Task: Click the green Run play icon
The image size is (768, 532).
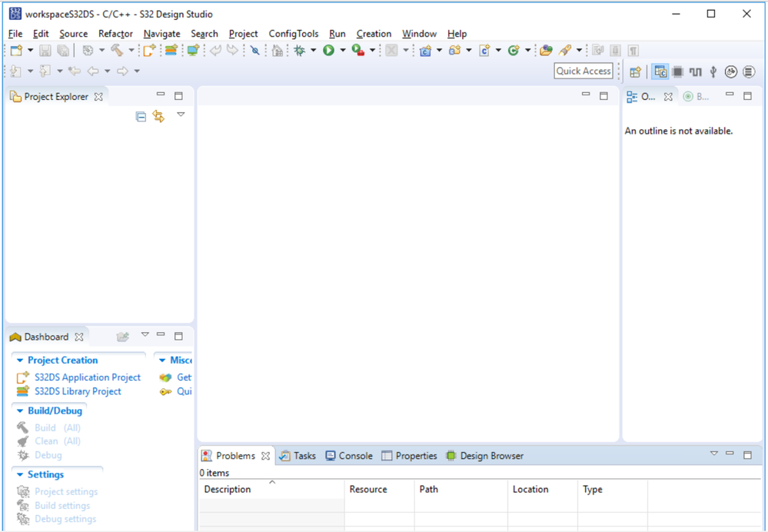Action: pyautogui.click(x=328, y=50)
